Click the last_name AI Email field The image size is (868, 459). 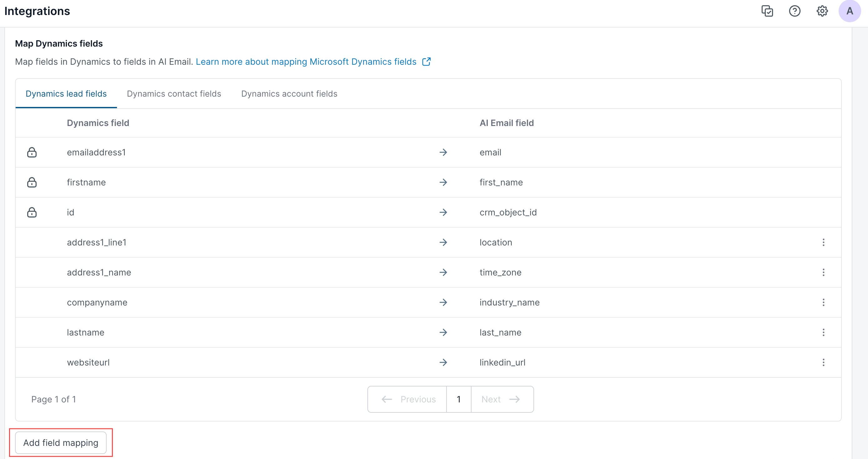click(x=500, y=332)
